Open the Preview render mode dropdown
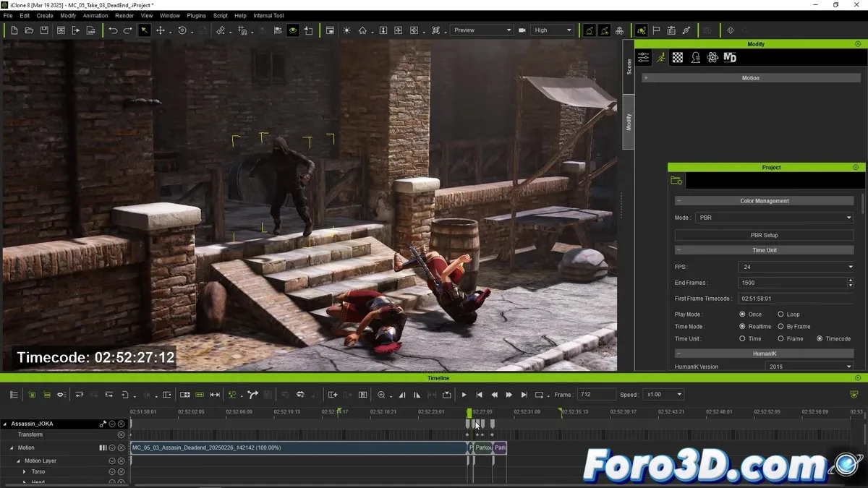Screen dimensions: 868x488 [x=481, y=30]
